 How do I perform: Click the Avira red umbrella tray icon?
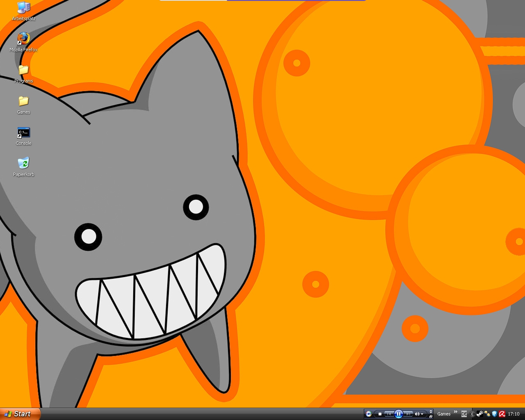tap(502, 414)
